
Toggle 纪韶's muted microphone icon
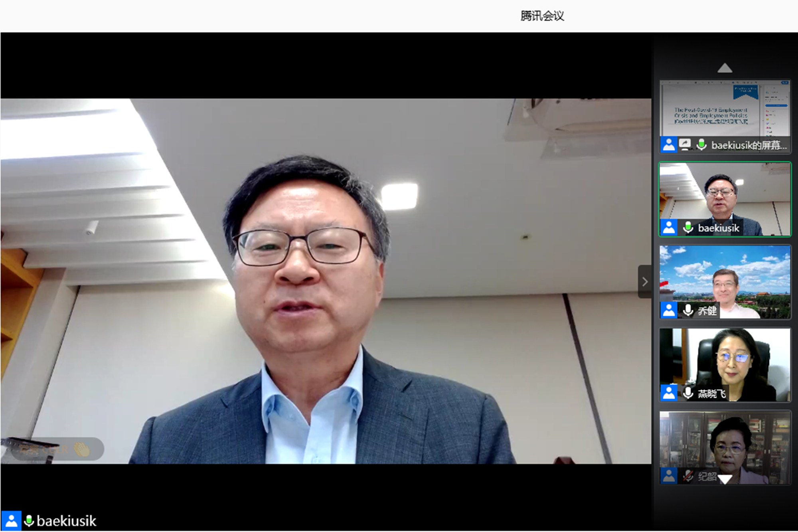[x=688, y=476]
